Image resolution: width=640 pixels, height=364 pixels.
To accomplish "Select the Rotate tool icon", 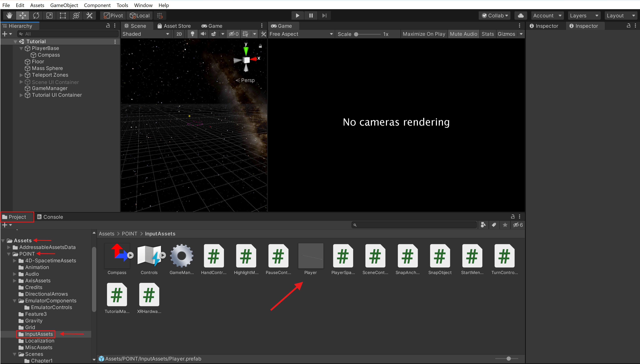I will pos(36,16).
